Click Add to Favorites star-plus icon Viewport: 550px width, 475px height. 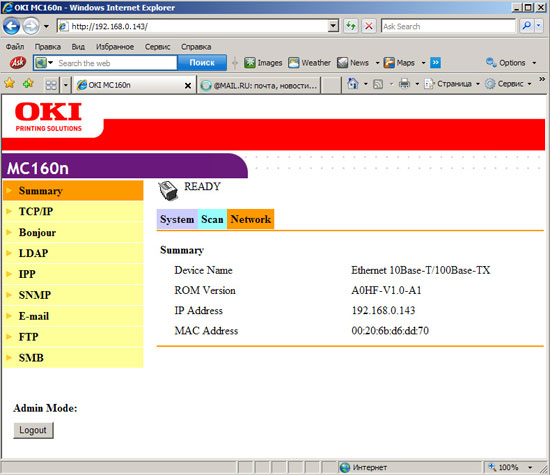click(28, 83)
